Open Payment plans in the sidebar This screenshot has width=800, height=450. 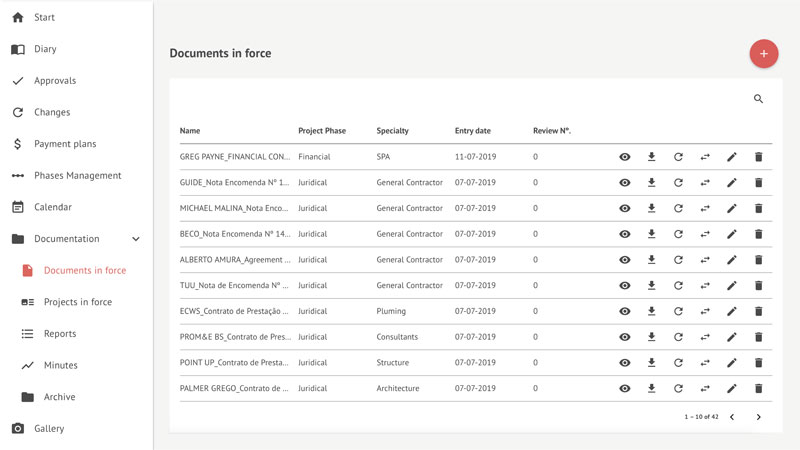[x=65, y=144]
